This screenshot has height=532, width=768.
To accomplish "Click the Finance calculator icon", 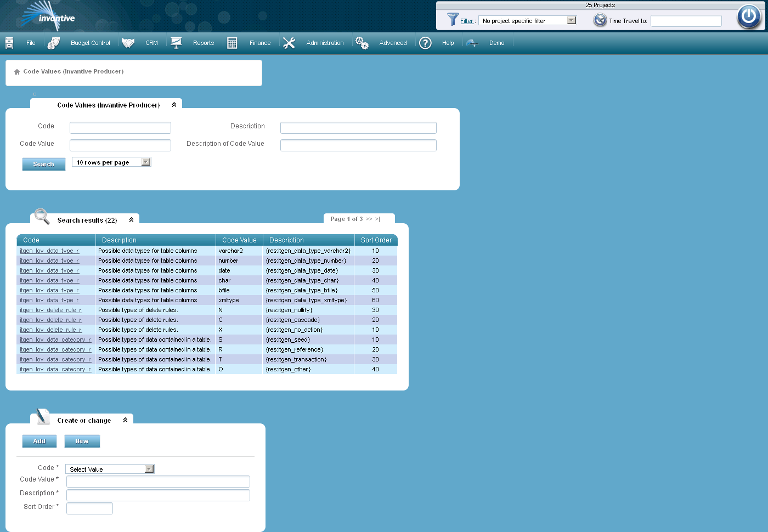I will (x=231, y=42).
